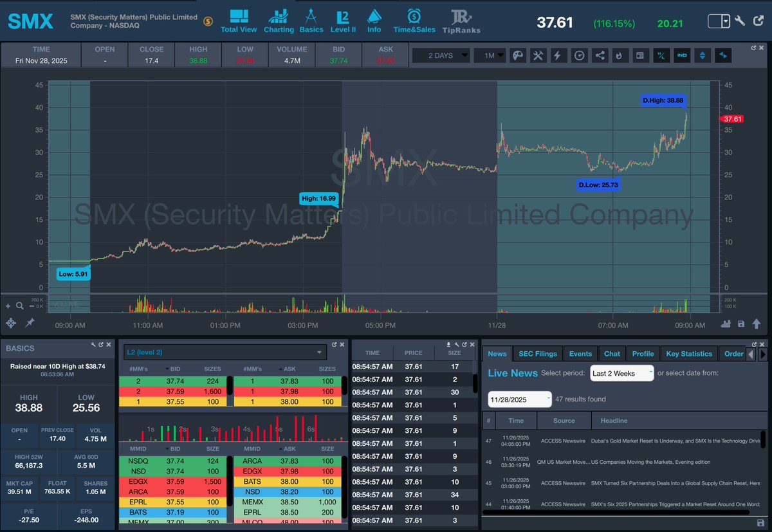Open the Last 2 Weeks period selector

[621, 373]
